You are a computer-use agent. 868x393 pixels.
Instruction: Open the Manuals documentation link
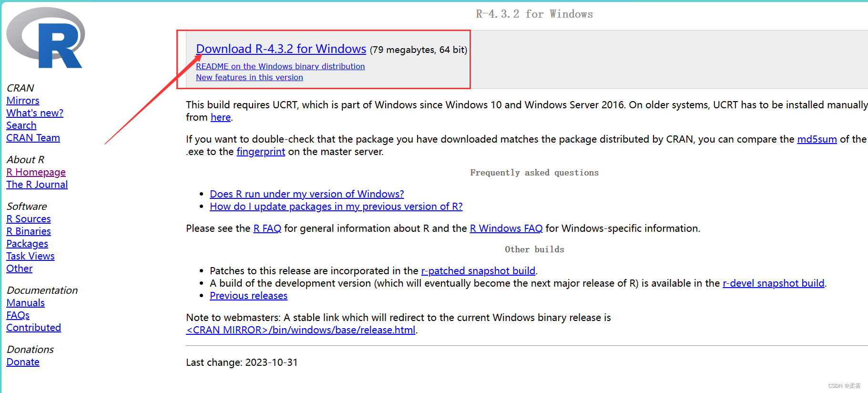[25, 303]
